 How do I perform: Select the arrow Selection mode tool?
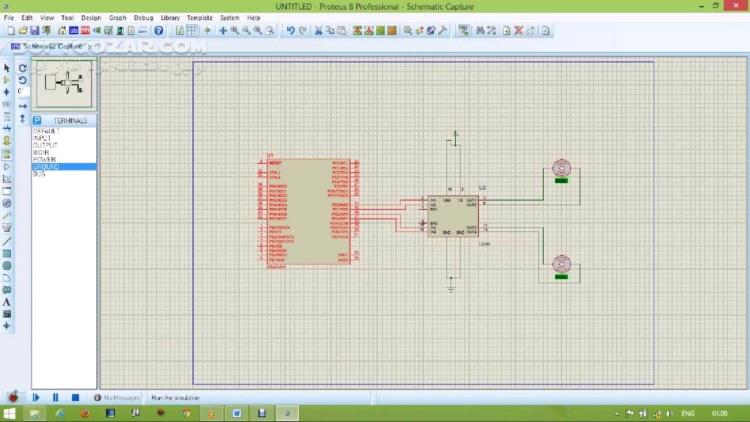[7, 68]
